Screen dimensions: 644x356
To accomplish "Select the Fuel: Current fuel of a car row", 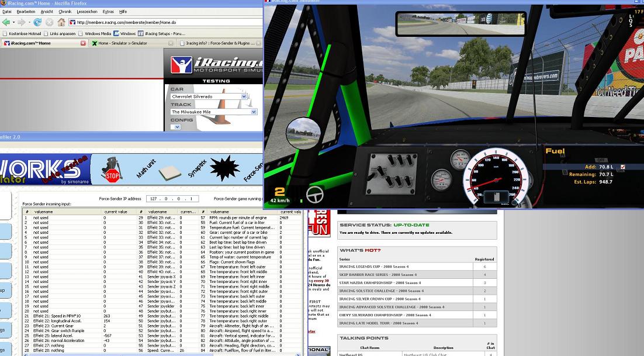I will [251, 223].
